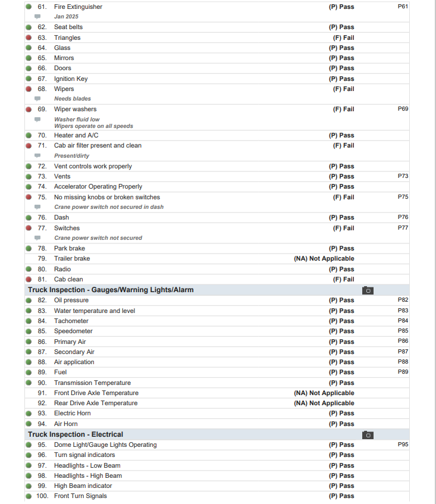This screenshot has height=504, width=436.
Task: Click red status dot for Triangles
Action: pyautogui.click(x=29, y=37)
